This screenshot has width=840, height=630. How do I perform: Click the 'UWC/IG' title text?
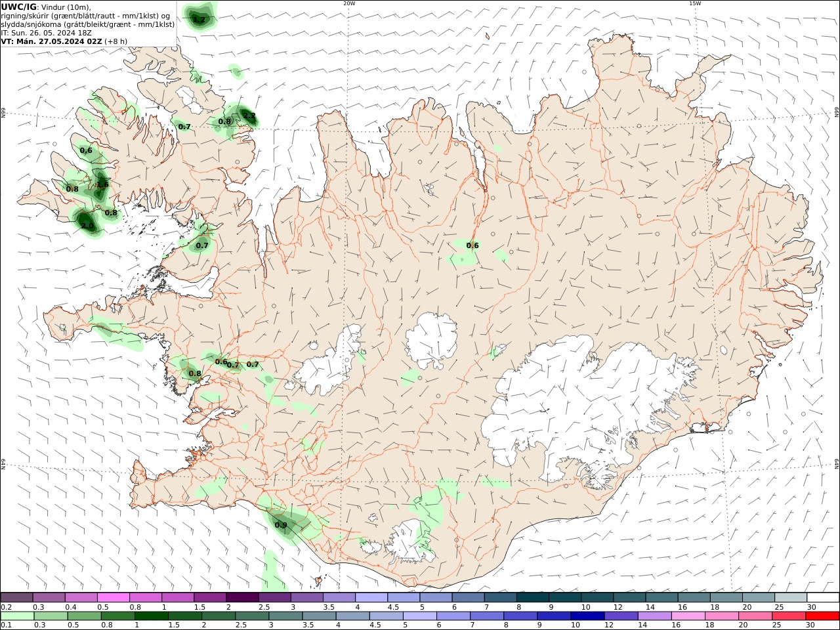[x=18, y=7]
